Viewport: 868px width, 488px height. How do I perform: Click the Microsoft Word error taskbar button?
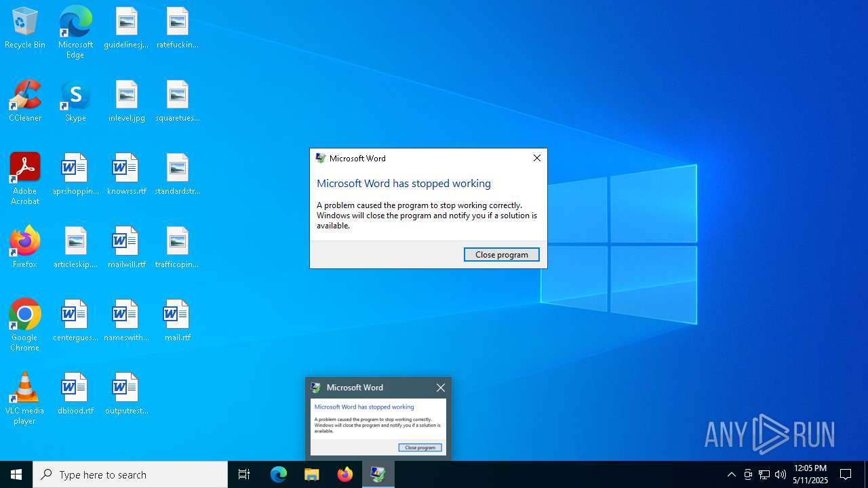click(378, 474)
